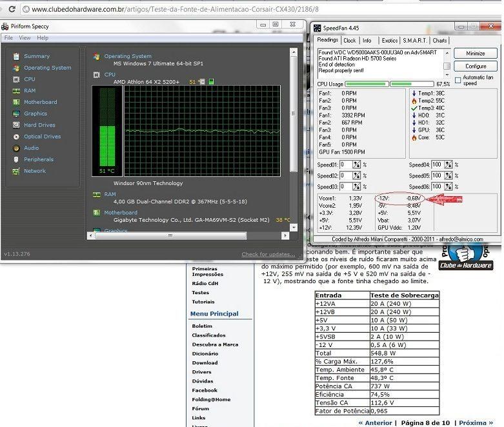Image resolution: width=504 pixels, height=427 pixels.
Task: Click the Optical Drives disc icon
Action: click(x=16, y=137)
